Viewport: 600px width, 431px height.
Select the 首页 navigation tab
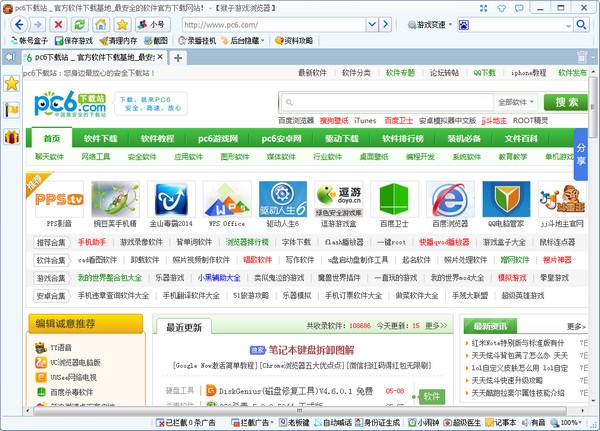51,138
